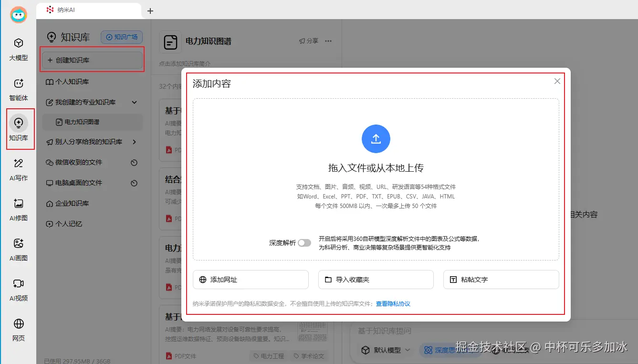This screenshot has width=638, height=364.
Task: Click 点击添加知识库简介 description text
Action: point(185,63)
